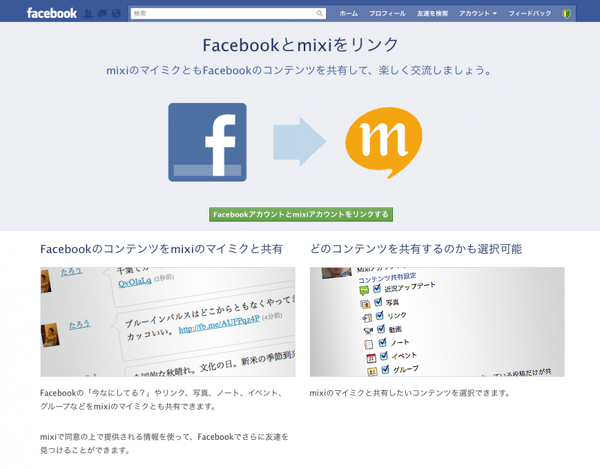The height and width of the screenshot is (469, 600).
Task: Click the green-yellow beginner badge icon
Action: (x=566, y=14)
